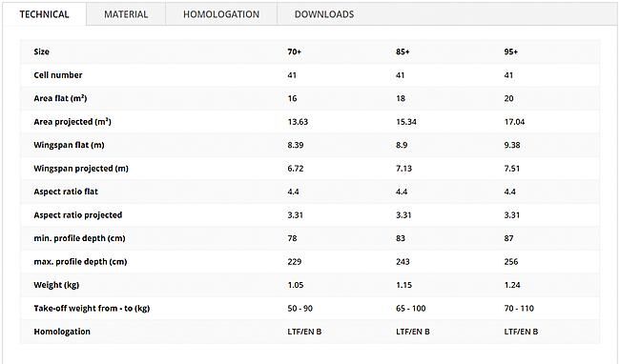
Task: Click the 'Cell number' row label
Action: (58, 75)
